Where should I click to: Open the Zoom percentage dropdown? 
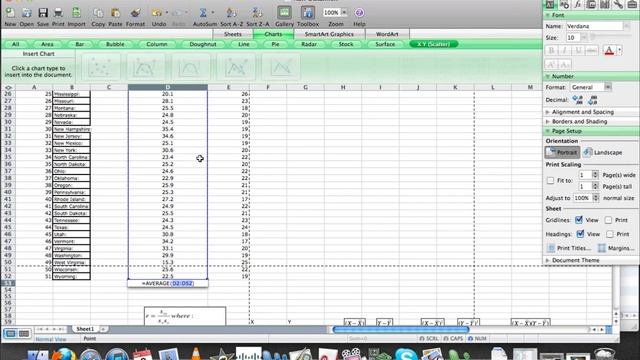pyautogui.click(x=344, y=13)
